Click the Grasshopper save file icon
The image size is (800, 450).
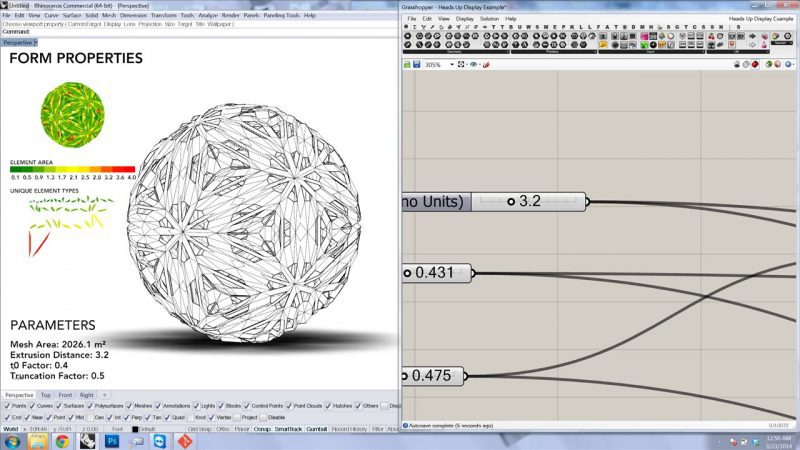coord(417,64)
